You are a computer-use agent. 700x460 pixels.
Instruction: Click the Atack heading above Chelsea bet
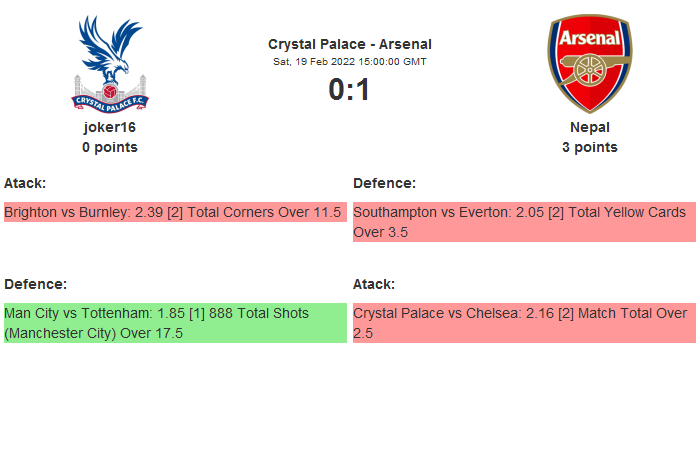[x=374, y=284]
